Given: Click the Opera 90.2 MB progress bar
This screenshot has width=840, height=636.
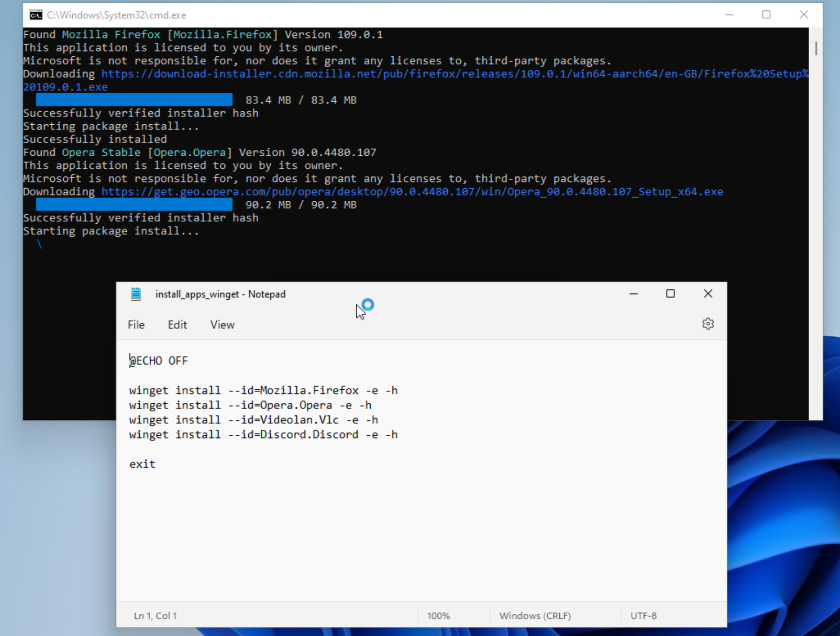Looking at the screenshot, I should pos(134,204).
